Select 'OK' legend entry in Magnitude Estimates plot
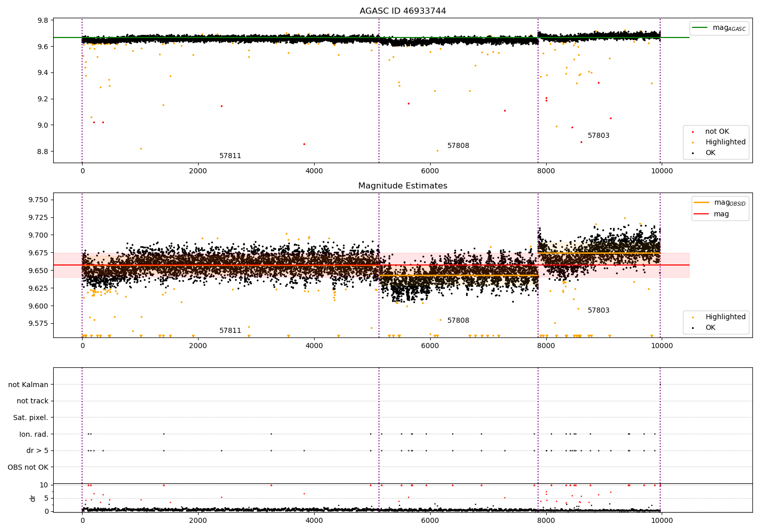 pyautogui.click(x=710, y=328)
